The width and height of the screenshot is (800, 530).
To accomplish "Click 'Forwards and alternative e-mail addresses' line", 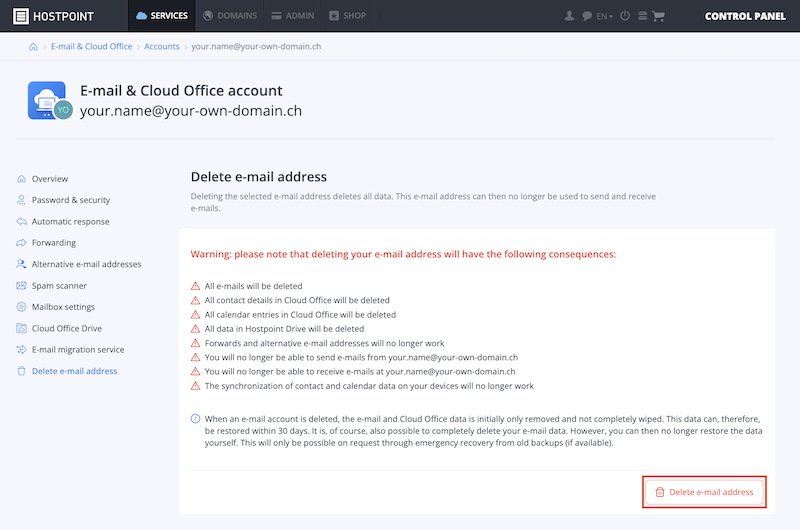I will 324,343.
